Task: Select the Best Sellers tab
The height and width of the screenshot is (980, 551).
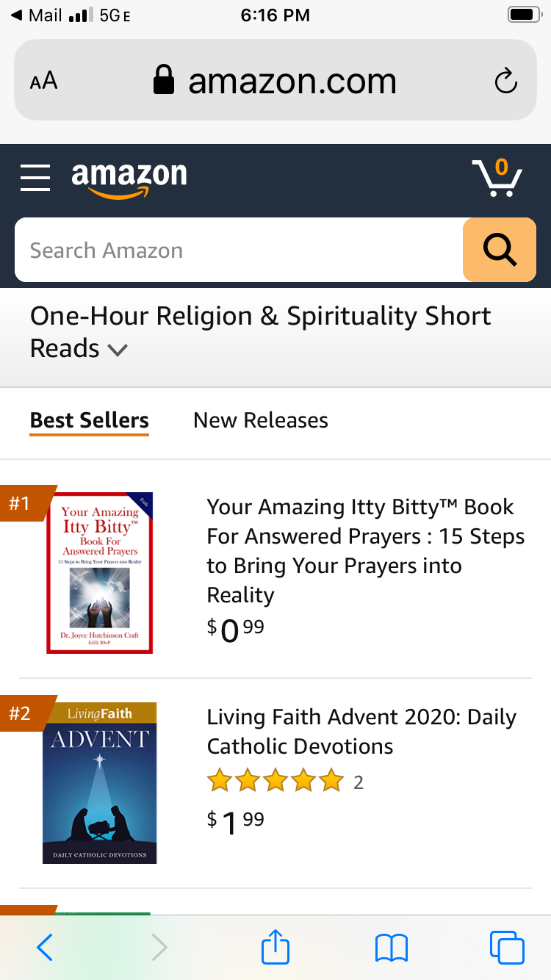Action: (89, 420)
